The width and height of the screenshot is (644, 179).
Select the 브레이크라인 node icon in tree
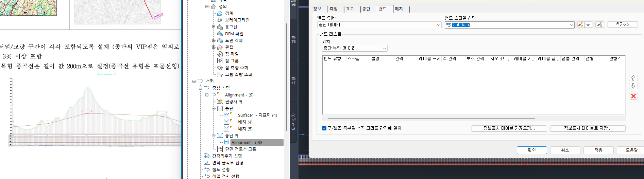click(220, 20)
